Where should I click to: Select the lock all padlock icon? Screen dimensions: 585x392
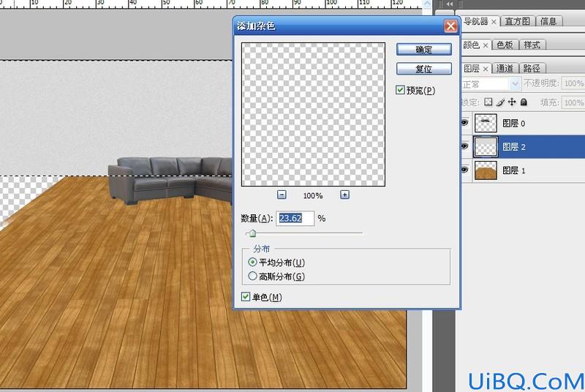(524, 102)
